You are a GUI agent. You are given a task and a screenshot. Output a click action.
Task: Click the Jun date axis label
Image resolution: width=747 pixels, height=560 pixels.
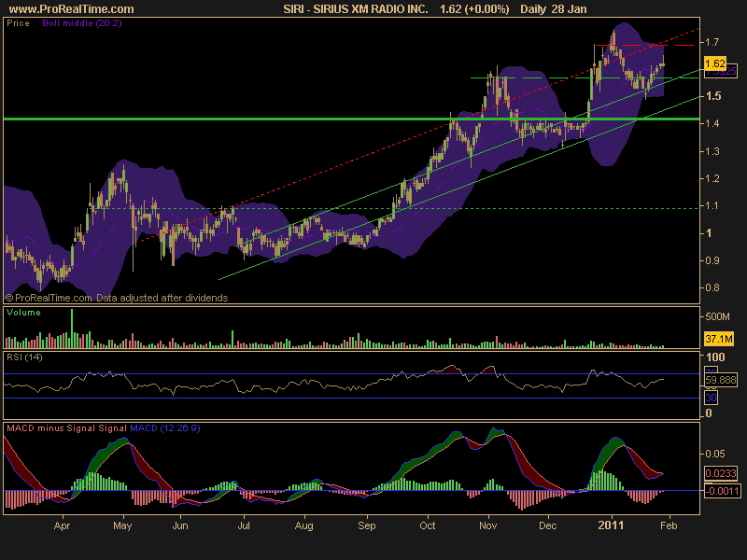click(179, 525)
